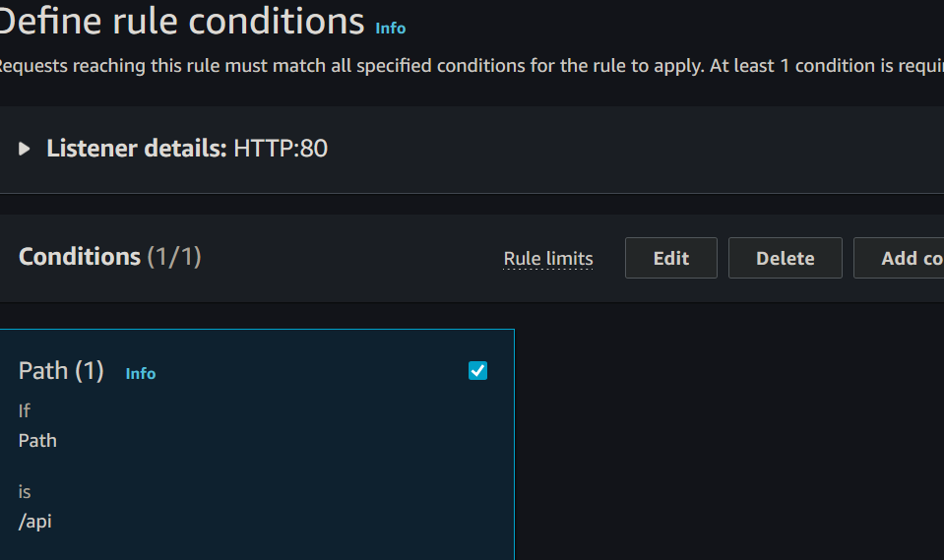This screenshot has height=560, width=944.
Task: Click the Define rule conditions page title
Action: tap(183, 21)
